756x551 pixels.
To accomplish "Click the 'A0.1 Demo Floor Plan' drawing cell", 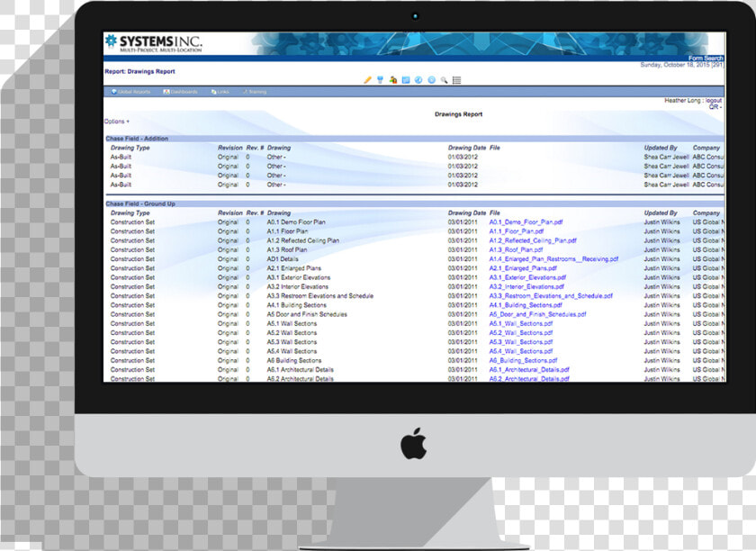I will point(296,222).
